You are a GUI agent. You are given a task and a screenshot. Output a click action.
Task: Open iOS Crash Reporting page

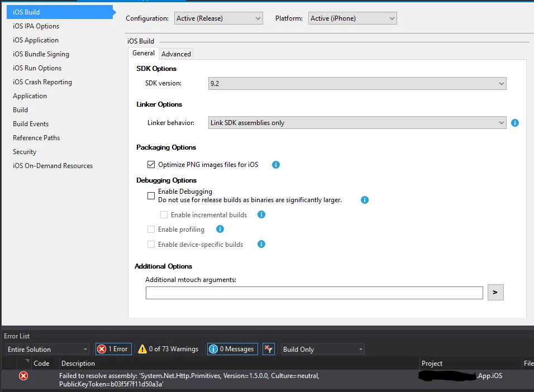[x=42, y=82]
